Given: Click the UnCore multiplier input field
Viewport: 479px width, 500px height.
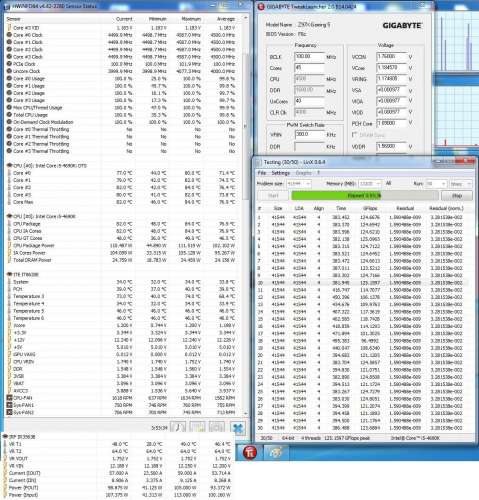Looking at the screenshot, I should (309, 101).
